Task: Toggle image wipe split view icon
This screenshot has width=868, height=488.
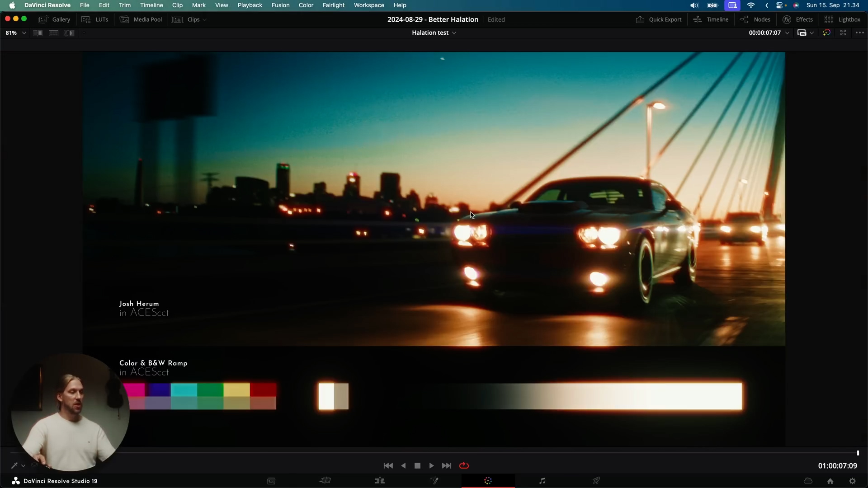Action: point(38,33)
